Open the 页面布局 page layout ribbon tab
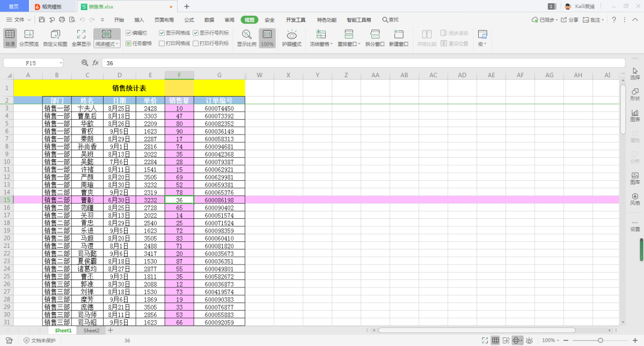This screenshot has height=346, width=644. [x=164, y=20]
